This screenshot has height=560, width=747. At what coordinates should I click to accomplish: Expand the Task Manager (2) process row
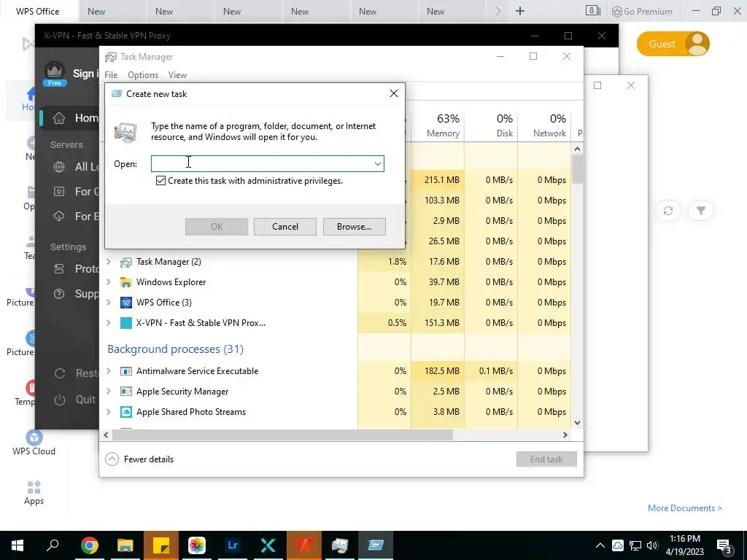click(x=109, y=262)
